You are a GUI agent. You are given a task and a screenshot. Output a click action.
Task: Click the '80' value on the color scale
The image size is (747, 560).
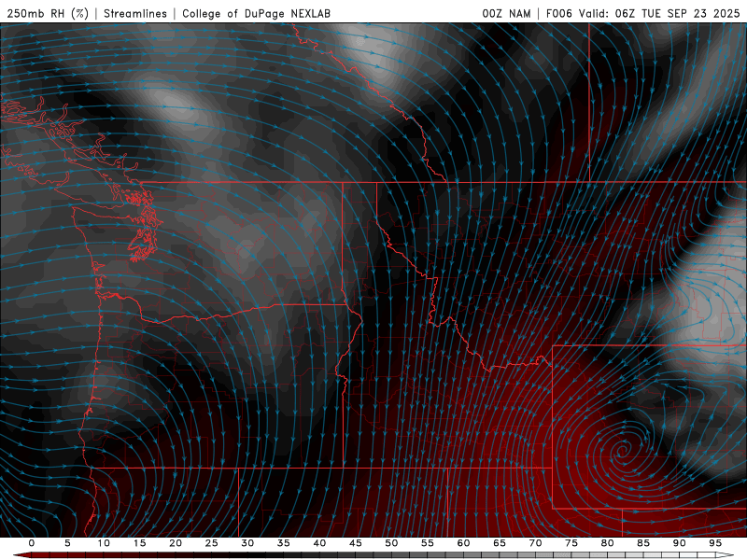pos(608,543)
